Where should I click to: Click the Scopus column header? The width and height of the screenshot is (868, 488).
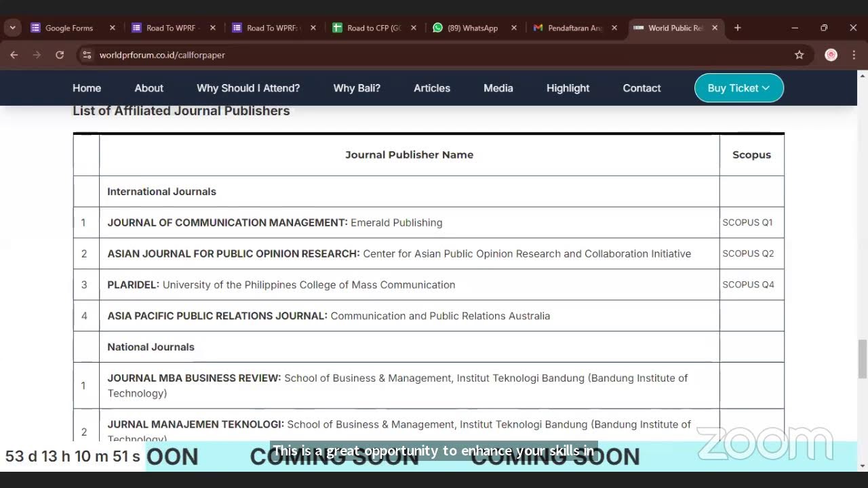(751, 155)
